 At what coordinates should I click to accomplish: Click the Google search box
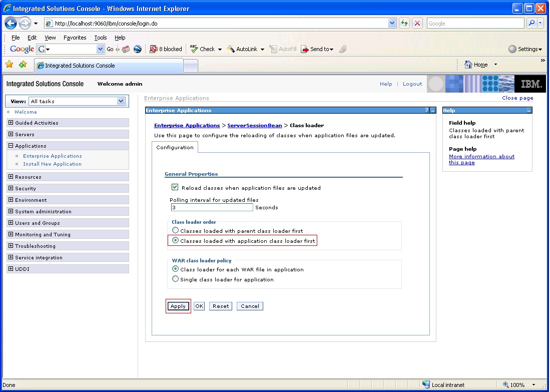click(x=475, y=24)
